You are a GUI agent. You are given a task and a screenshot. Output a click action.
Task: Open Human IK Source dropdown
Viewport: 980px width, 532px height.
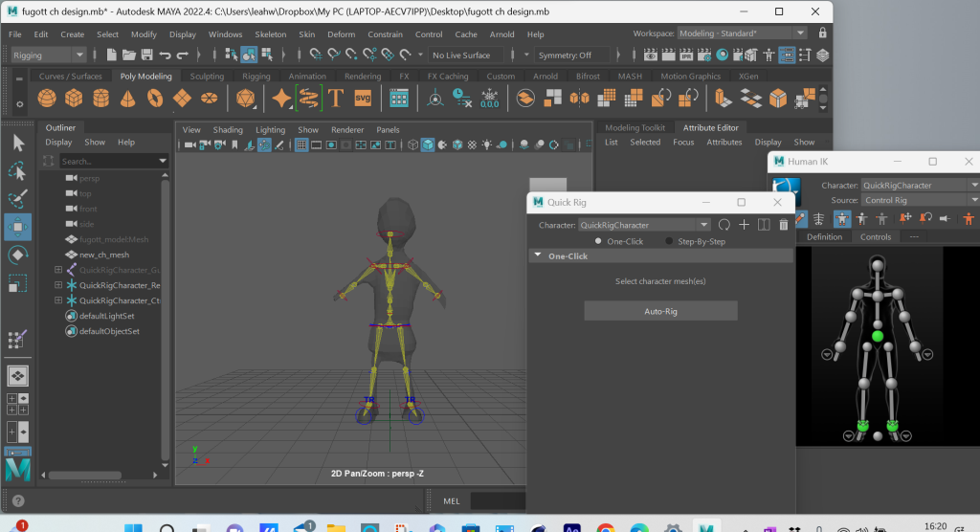coord(920,200)
